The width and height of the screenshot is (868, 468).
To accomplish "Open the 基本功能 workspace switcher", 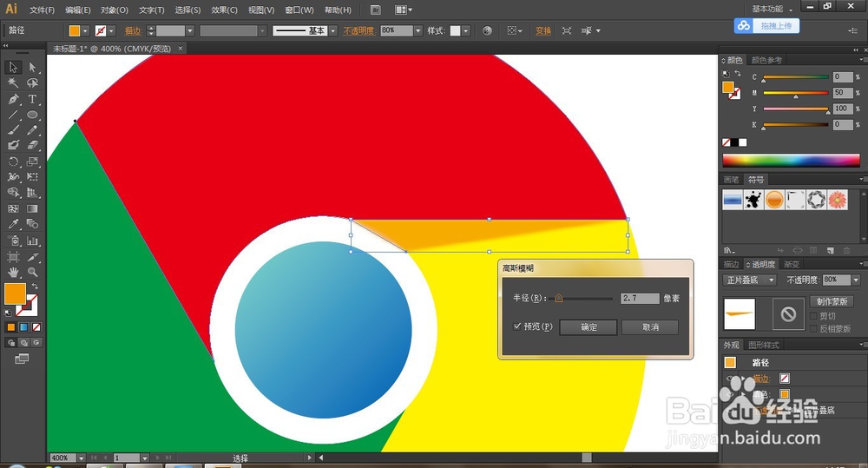I will [772, 9].
